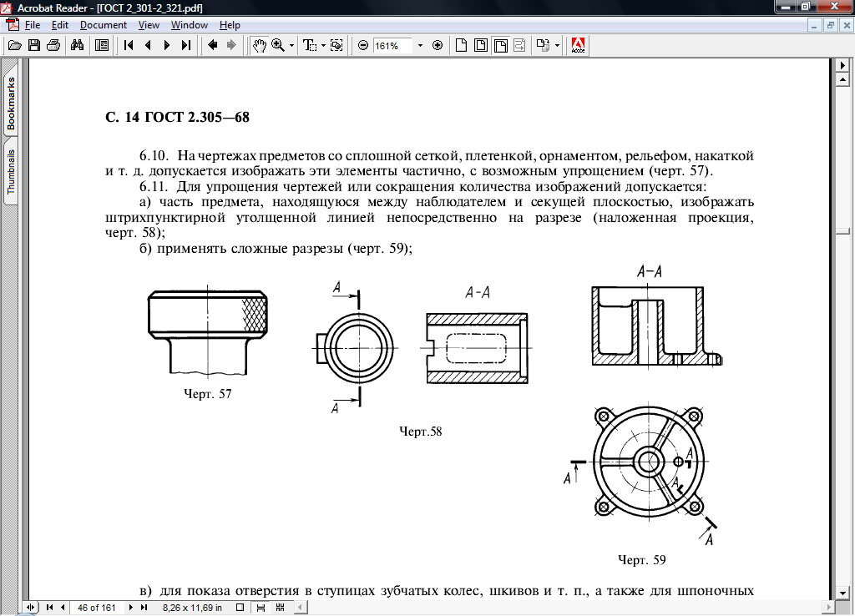The height and width of the screenshot is (616, 855).
Task: Status bar first page button
Action: pos(49,608)
